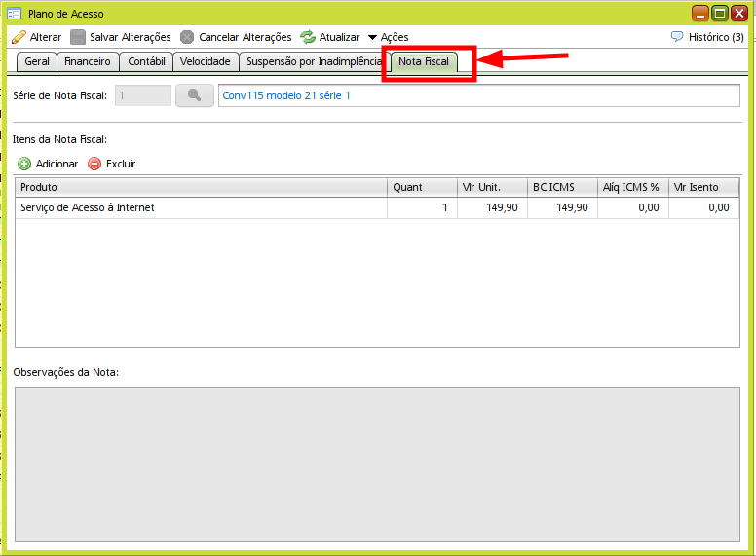The width and height of the screenshot is (756, 556).
Task: Open the Financeiro tab
Action: (x=88, y=61)
